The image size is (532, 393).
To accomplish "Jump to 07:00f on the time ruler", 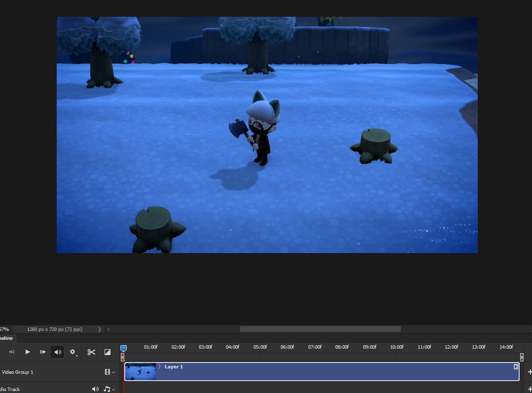I will 315,347.
